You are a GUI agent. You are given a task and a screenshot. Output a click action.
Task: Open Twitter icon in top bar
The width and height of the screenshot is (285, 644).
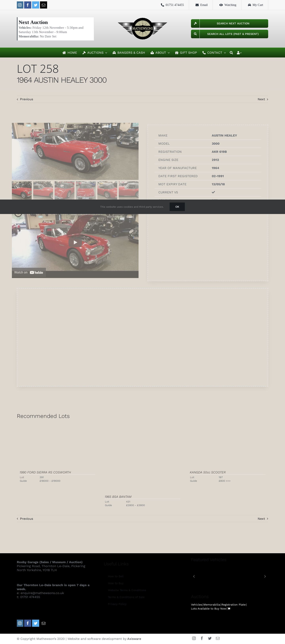[36, 5]
